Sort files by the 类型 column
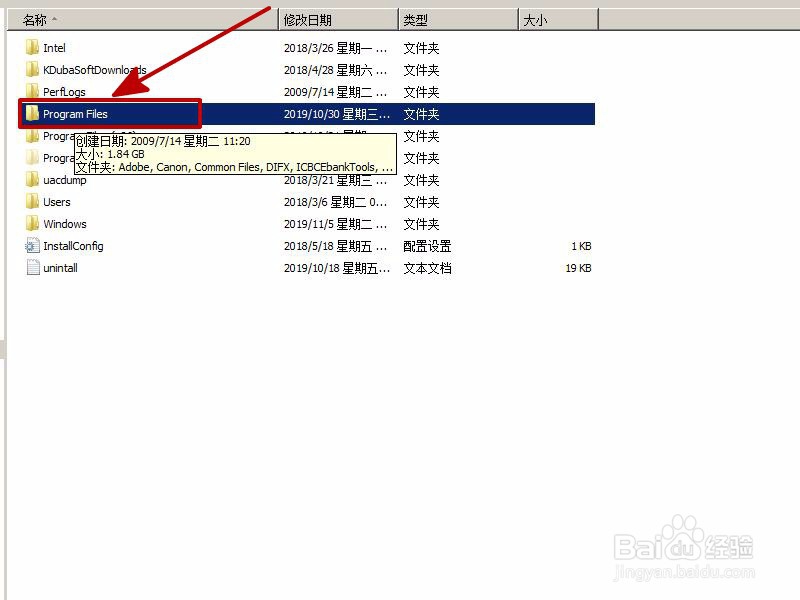The height and width of the screenshot is (600, 800). pyautogui.click(x=457, y=16)
